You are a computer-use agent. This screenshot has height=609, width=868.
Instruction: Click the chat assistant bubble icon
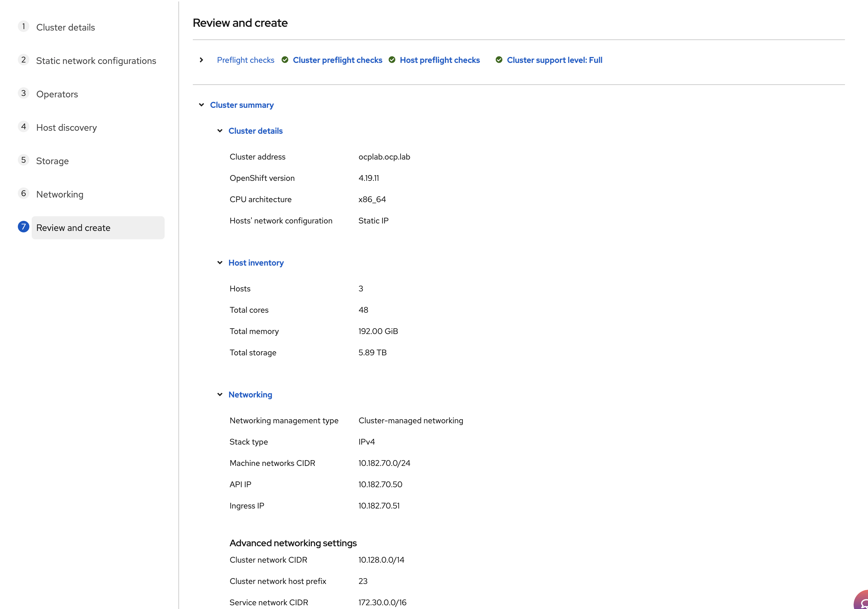(862, 602)
